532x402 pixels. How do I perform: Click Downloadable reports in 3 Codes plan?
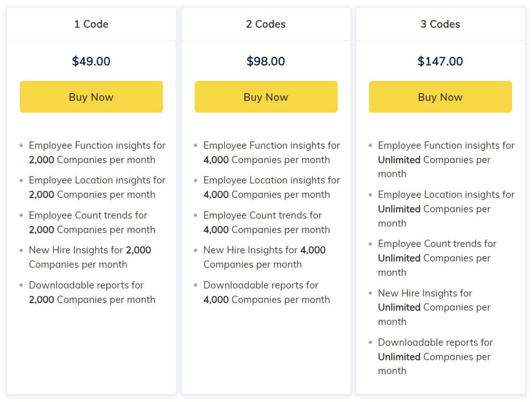(434, 342)
